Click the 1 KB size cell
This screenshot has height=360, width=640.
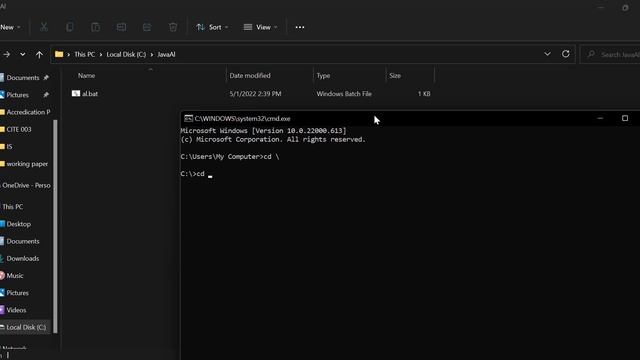pos(424,93)
